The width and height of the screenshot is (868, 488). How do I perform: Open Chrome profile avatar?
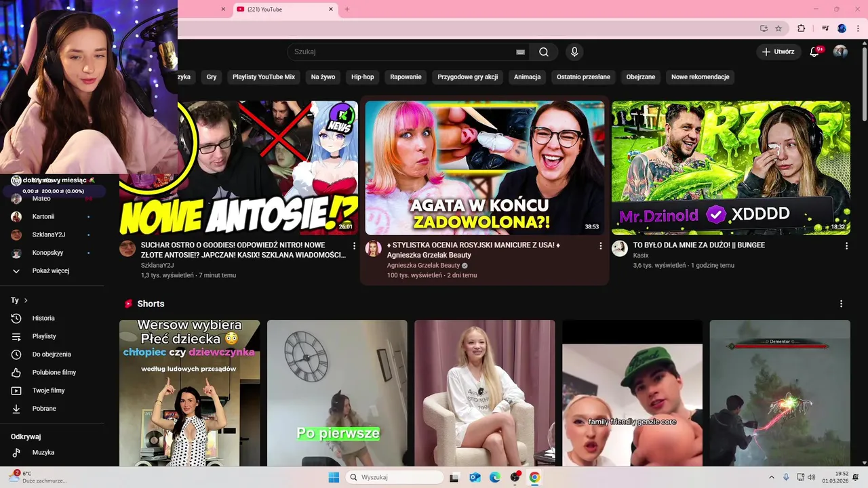(842, 28)
